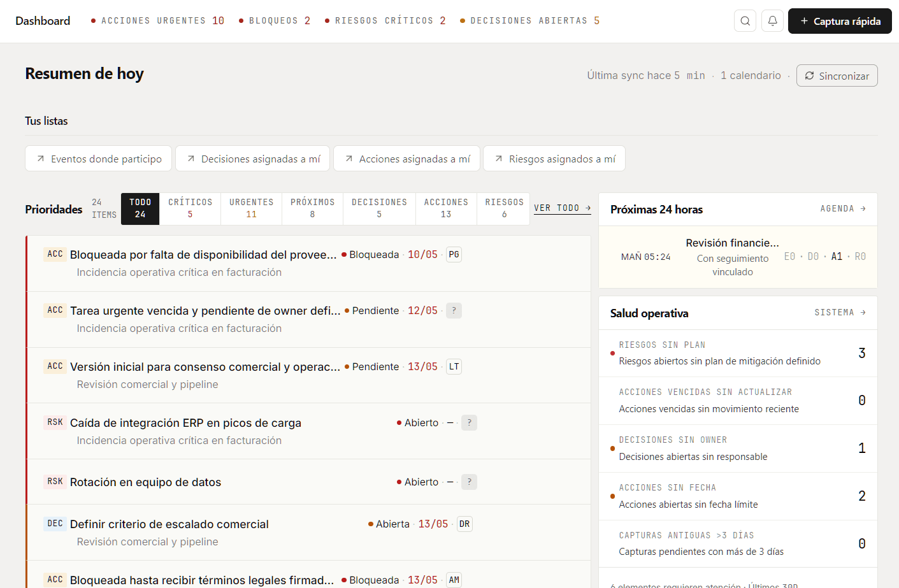Show Acciones 13 tab
The image size is (899, 588).
point(446,208)
